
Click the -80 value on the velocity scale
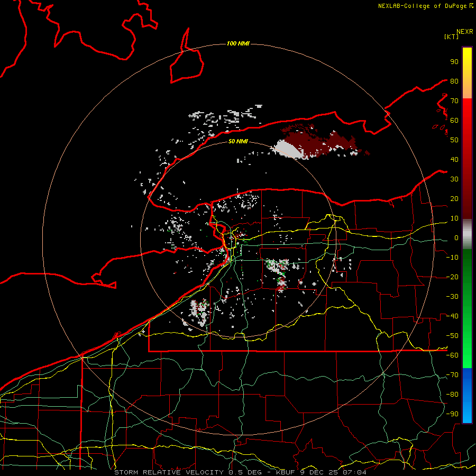tap(452, 395)
